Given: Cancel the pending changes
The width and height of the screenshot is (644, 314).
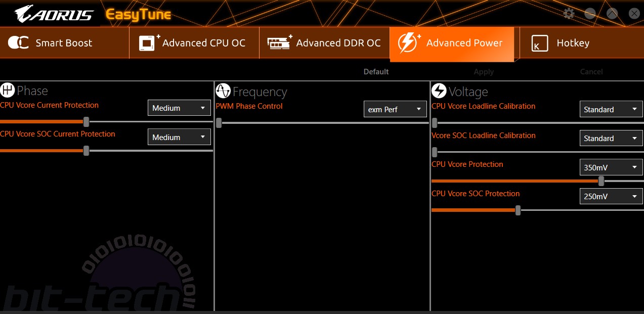Looking at the screenshot, I should 591,72.
